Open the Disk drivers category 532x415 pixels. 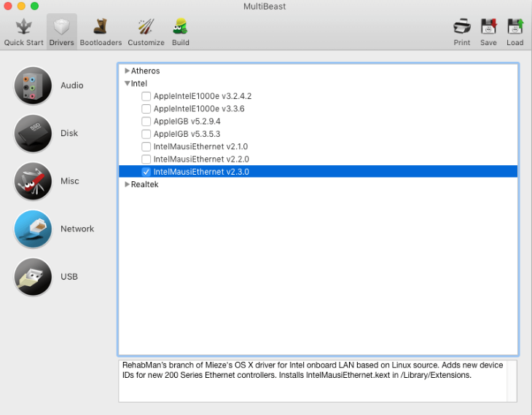pos(33,133)
